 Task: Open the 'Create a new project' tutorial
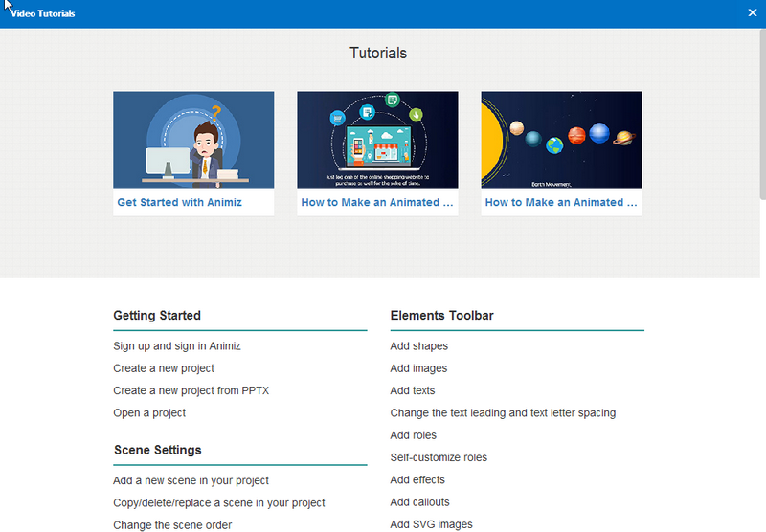(x=164, y=368)
